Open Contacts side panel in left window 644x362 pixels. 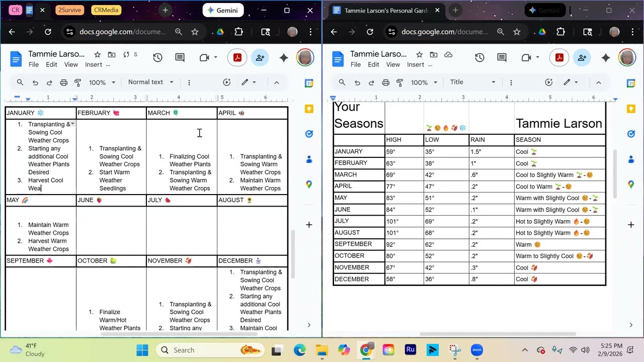(x=309, y=159)
